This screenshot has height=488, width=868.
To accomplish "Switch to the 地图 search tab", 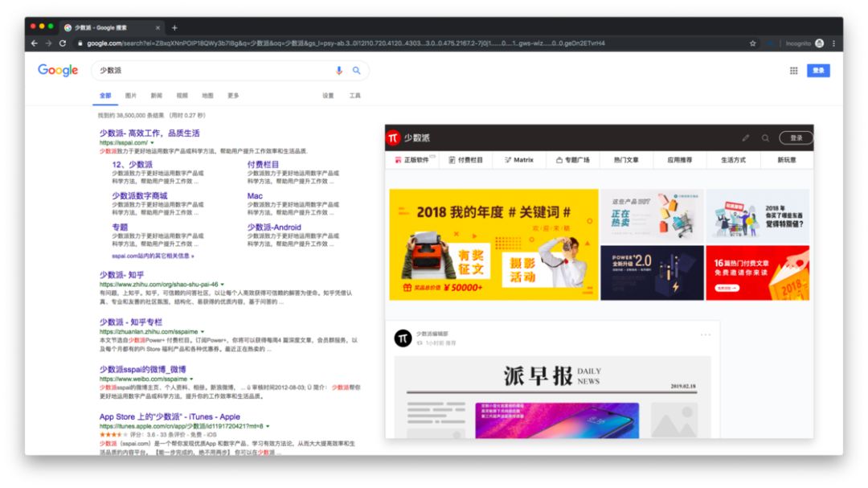I will click(x=207, y=96).
